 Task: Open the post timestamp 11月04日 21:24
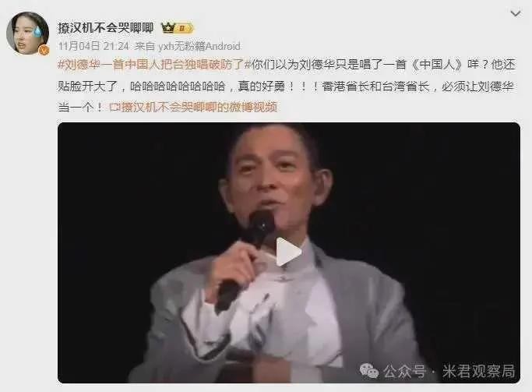[93, 46]
